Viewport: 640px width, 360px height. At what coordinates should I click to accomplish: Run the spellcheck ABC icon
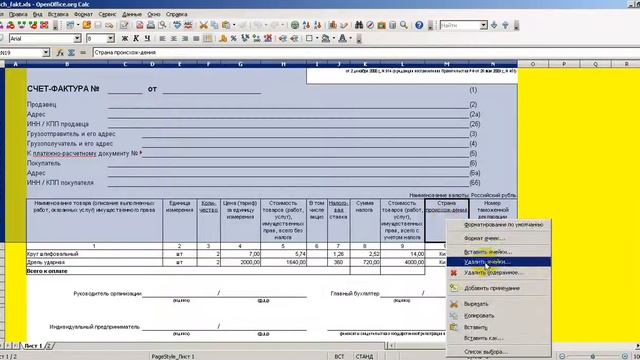pyautogui.click(x=177, y=25)
